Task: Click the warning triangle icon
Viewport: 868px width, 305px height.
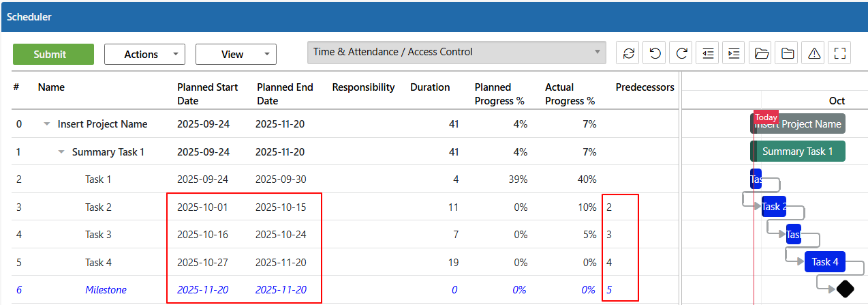Action: point(814,53)
